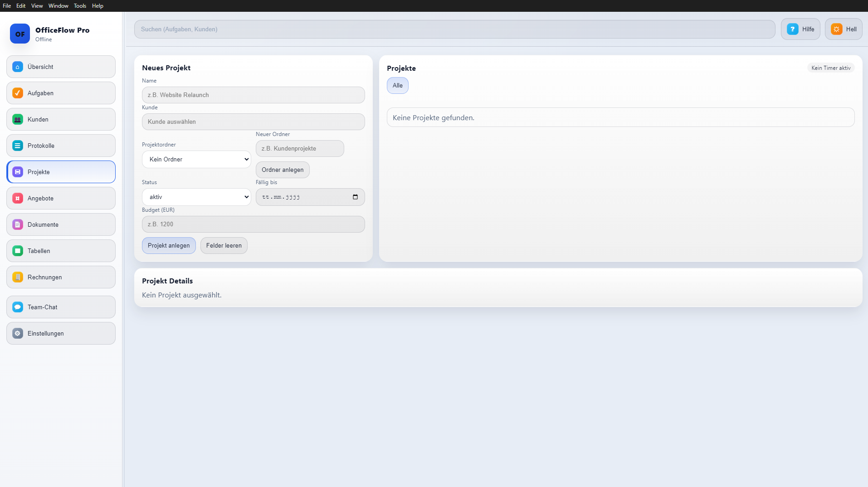Click the Offline status text

44,39
